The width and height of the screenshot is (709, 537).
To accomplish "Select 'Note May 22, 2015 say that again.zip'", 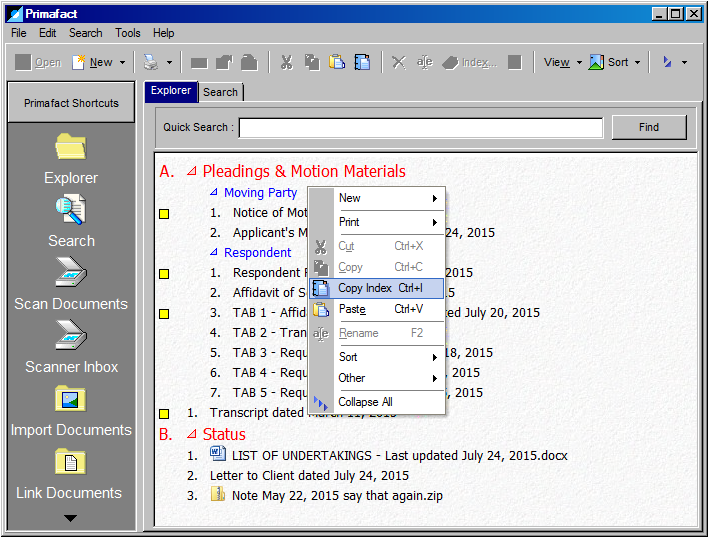I will [x=337, y=496].
